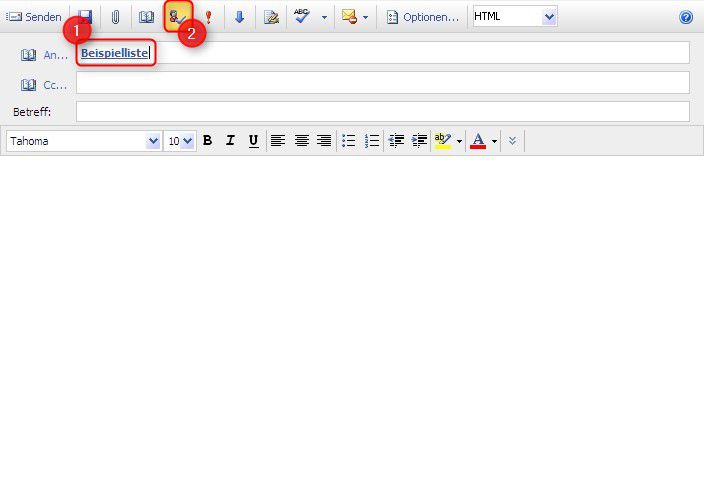Set low importance with blue down arrow
The width and height of the screenshot is (704, 504).
tap(239, 17)
